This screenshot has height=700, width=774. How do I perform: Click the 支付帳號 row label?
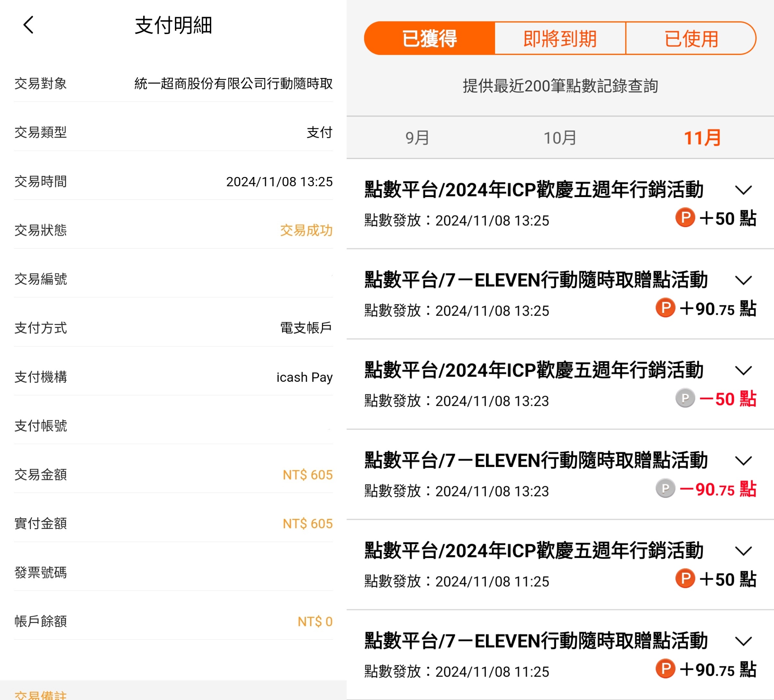click(x=41, y=426)
